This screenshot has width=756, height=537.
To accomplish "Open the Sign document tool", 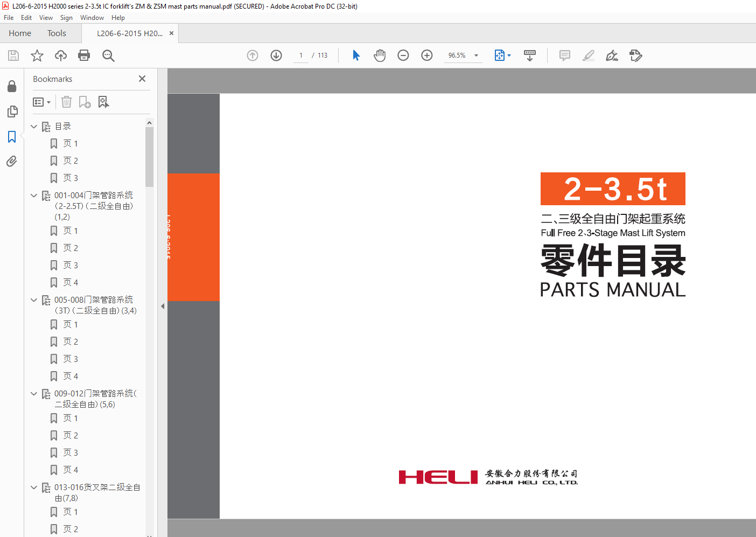I will click(612, 55).
